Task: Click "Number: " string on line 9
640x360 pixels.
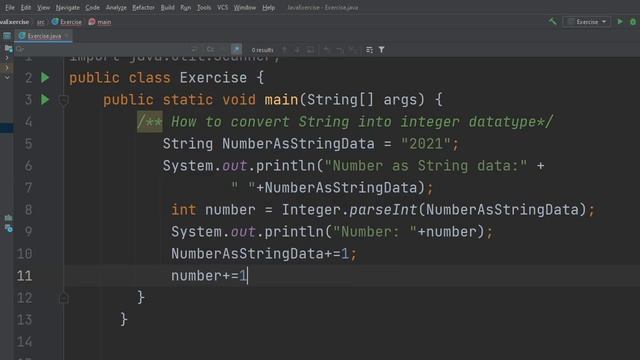Action: pos(375,232)
